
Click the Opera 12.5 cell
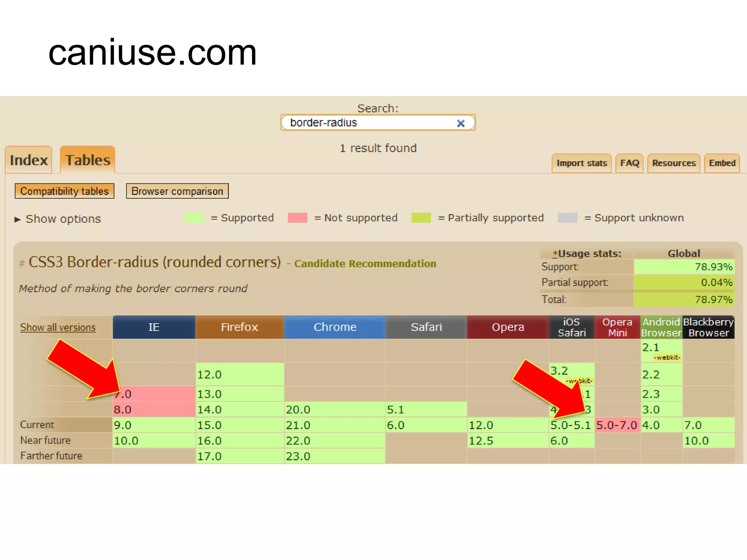click(x=508, y=441)
